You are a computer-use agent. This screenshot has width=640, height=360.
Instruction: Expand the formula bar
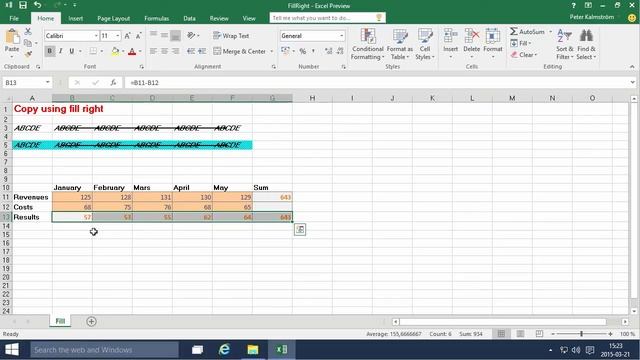coord(632,82)
